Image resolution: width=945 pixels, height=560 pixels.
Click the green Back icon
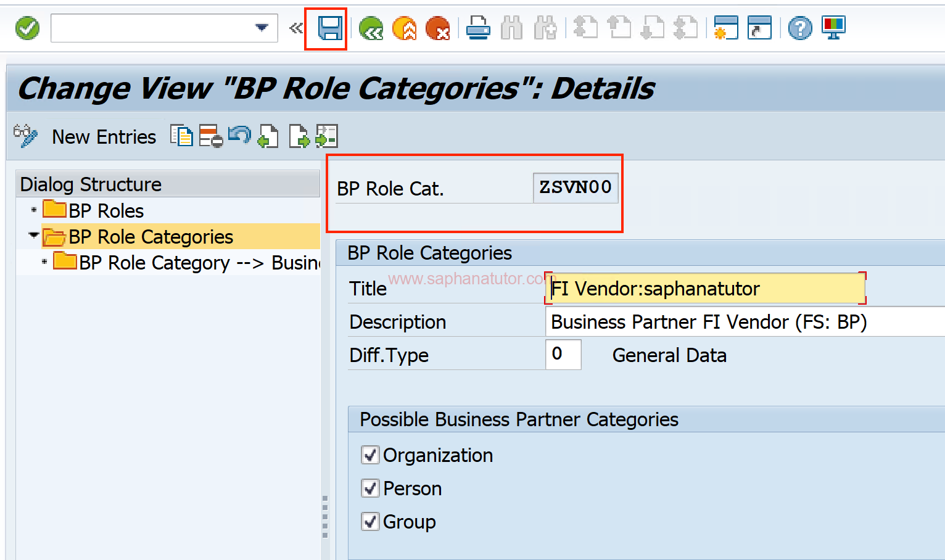coord(371,28)
